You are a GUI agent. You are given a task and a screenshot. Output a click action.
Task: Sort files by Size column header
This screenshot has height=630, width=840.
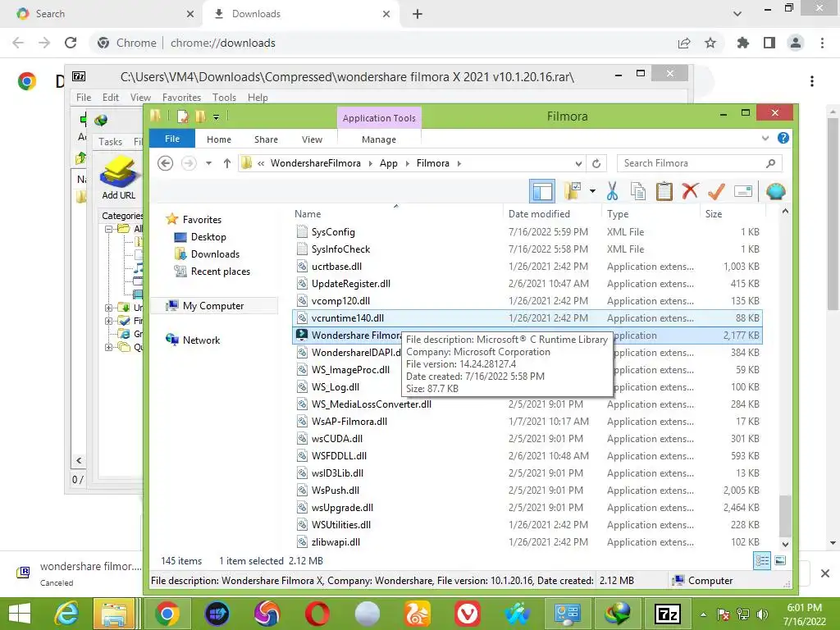[x=714, y=214]
